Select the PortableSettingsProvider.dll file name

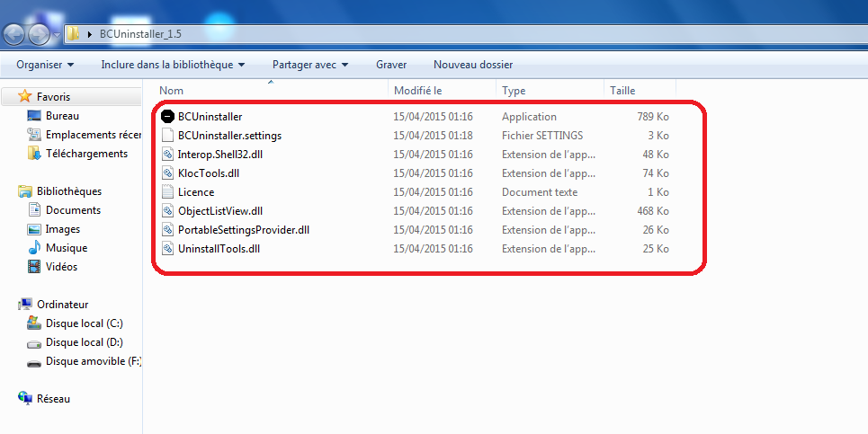(x=244, y=229)
